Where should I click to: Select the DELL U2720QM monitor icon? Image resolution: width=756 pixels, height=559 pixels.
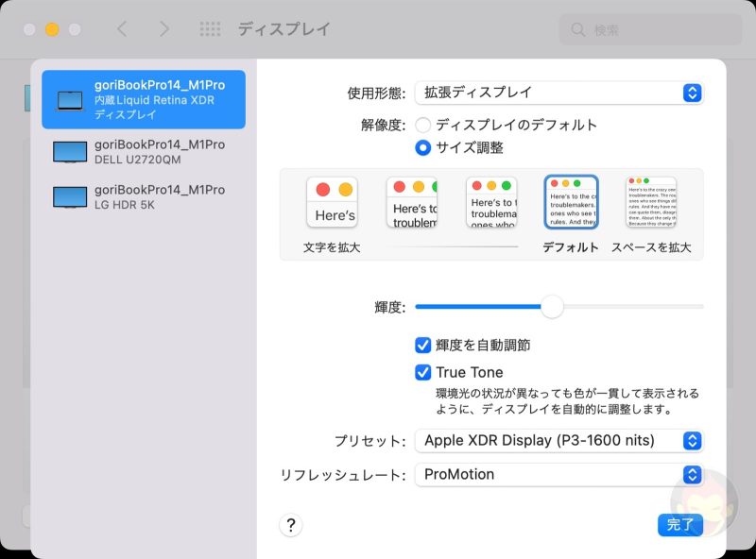[69, 152]
